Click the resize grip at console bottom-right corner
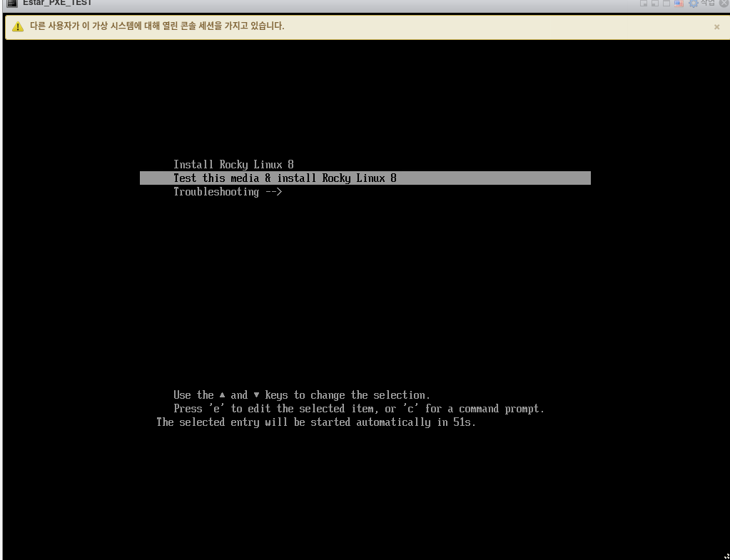The image size is (730, 560). [726, 556]
